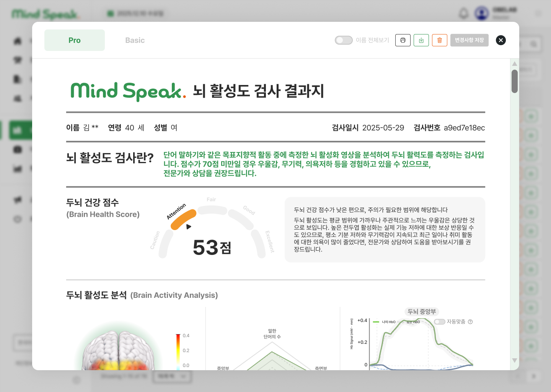Click the 두뇌 활성도 분석 section heading
The width and height of the screenshot is (551, 392).
tap(96, 295)
